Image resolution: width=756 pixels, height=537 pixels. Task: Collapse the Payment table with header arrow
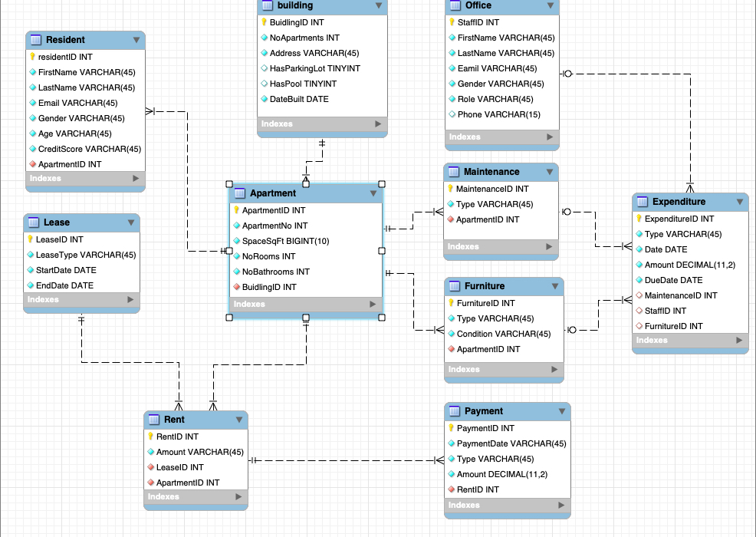click(562, 411)
